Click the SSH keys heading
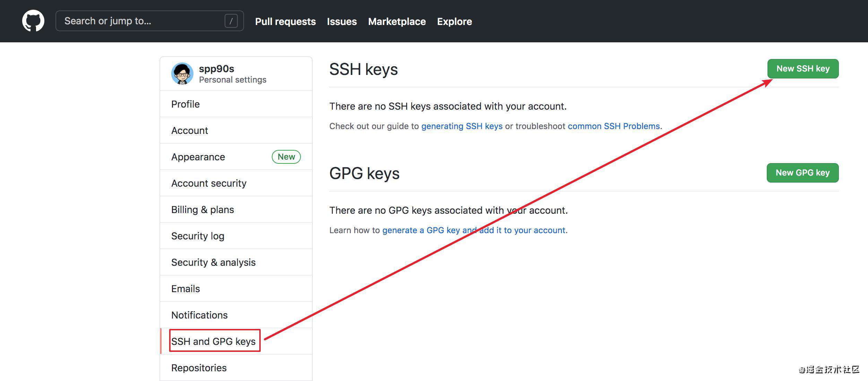The width and height of the screenshot is (868, 381). click(363, 69)
